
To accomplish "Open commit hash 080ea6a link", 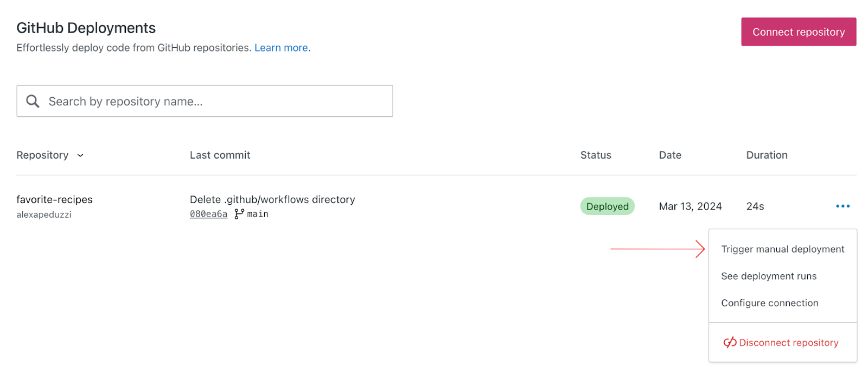I will pyautogui.click(x=208, y=214).
